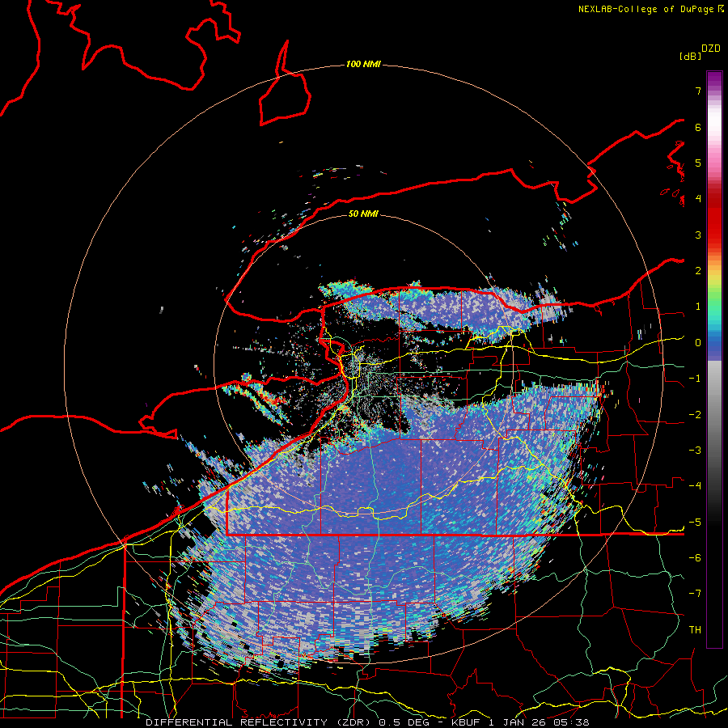Click the ZDR color scale bar
Viewport: 728px width, 728px height.
[714, 359]
